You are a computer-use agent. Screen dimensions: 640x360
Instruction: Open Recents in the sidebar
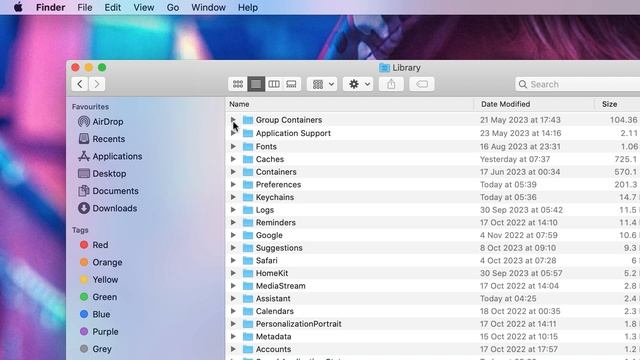tap(102, 139)
